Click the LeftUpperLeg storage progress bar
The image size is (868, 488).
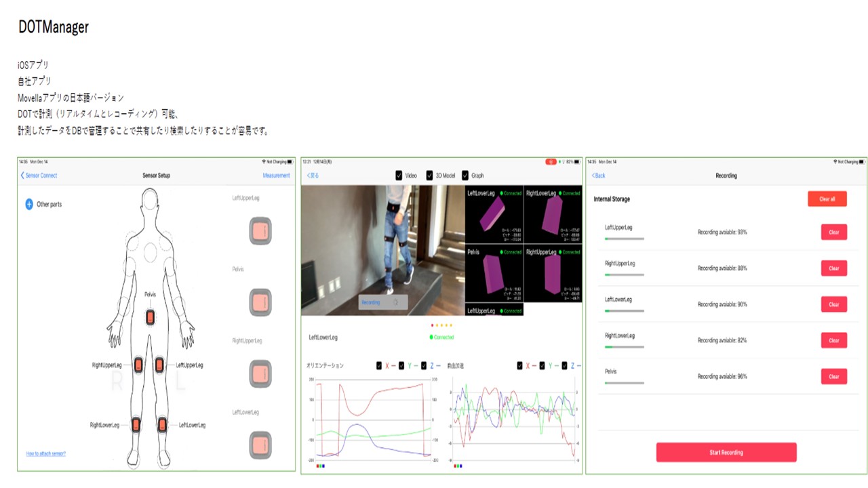click(x=625, y=239)
